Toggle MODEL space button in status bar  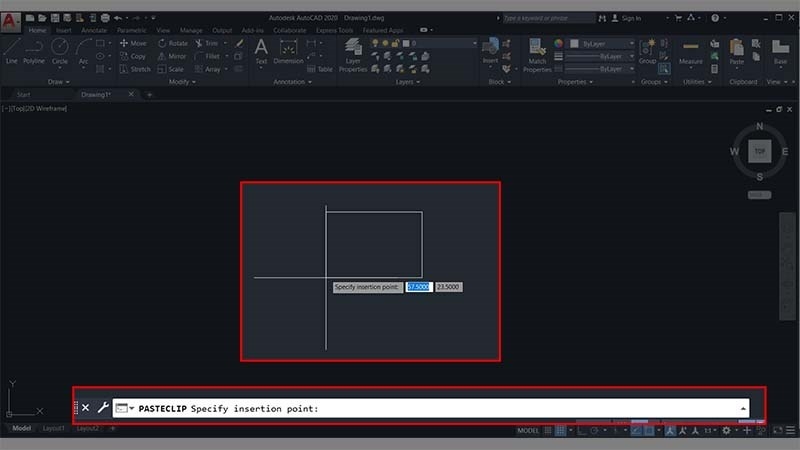pyautogui.click(x=528, y=431)
